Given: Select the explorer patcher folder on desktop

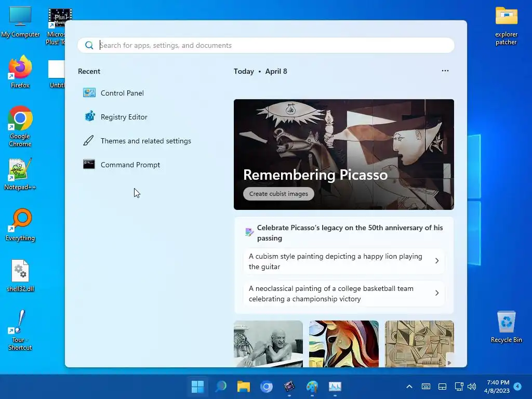Looking at the screenshot, I should point(506,26).
